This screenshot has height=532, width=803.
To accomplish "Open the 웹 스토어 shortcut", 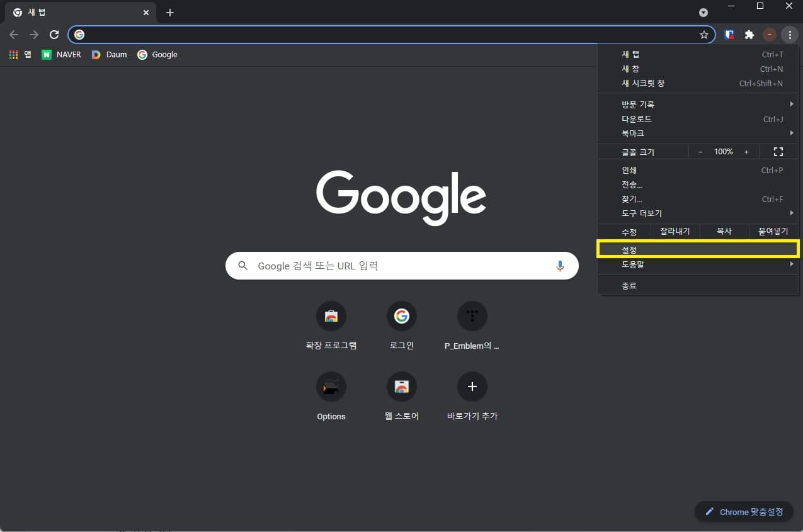I will click(x=401, y=386).
